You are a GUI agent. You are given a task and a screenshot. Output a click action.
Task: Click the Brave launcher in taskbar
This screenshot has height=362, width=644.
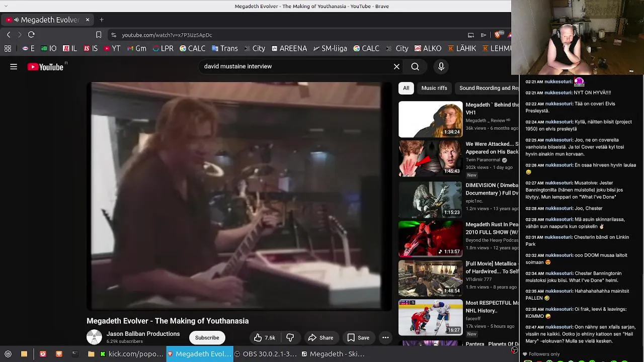pyautogui.click(x=59, y=354)
